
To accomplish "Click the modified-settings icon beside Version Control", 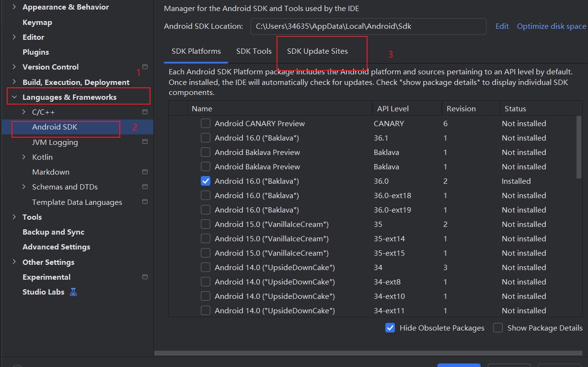I will 145,67.
